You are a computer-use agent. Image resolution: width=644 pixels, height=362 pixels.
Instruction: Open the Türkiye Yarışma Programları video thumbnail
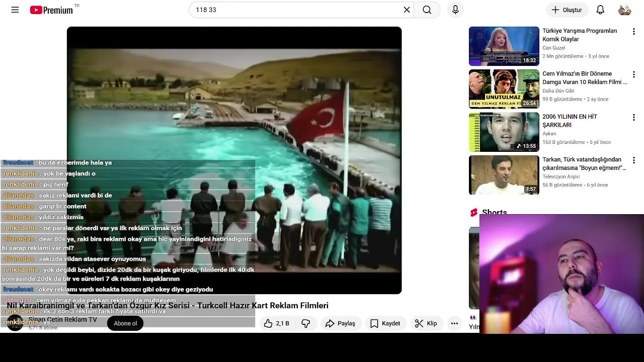[x=504, y=46]
